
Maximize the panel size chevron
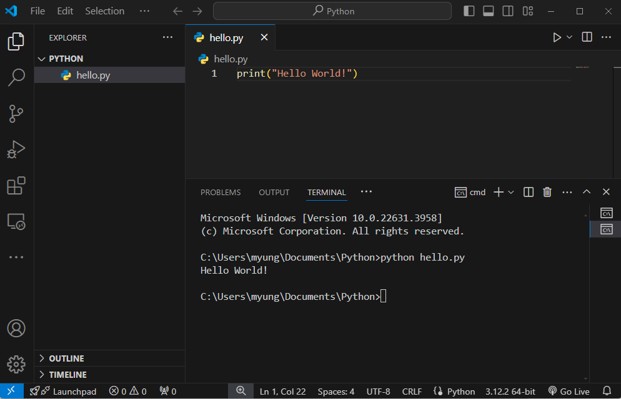click(x=587, y=192)
